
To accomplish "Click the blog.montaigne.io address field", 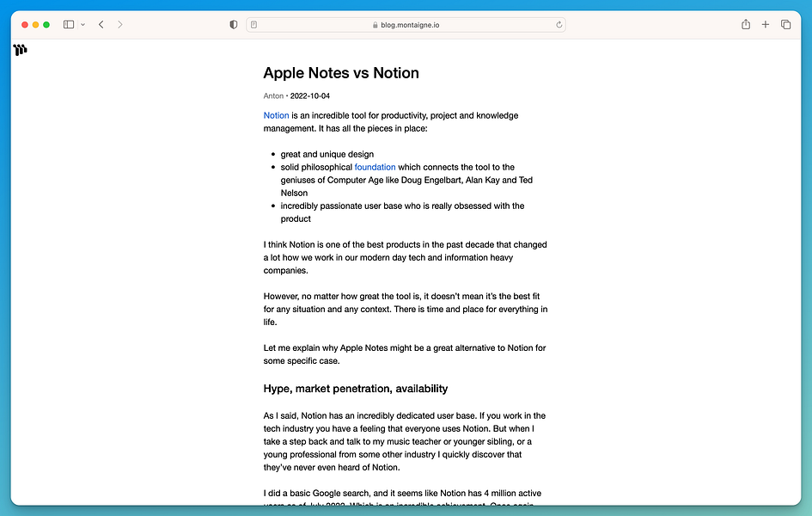I will point(406,24).
